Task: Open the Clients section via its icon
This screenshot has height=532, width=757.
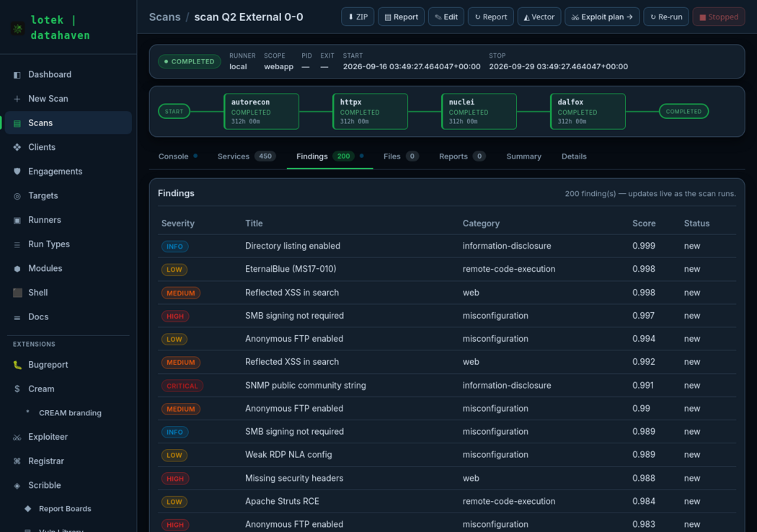Action: (17, 147)
